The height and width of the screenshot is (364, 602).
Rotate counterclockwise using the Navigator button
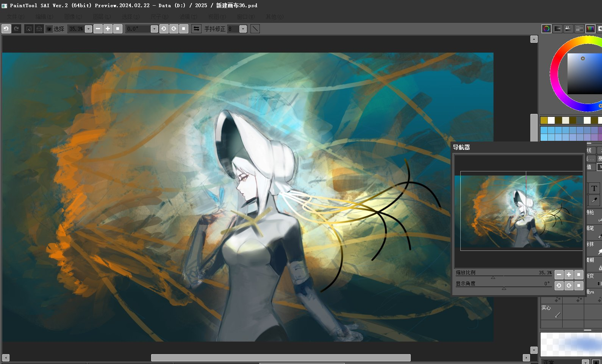559,286
